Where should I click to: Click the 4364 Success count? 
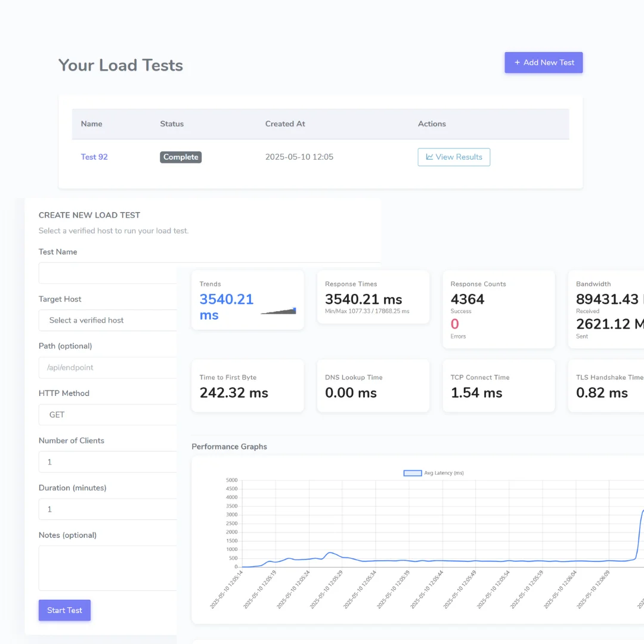tap(467, 299)
